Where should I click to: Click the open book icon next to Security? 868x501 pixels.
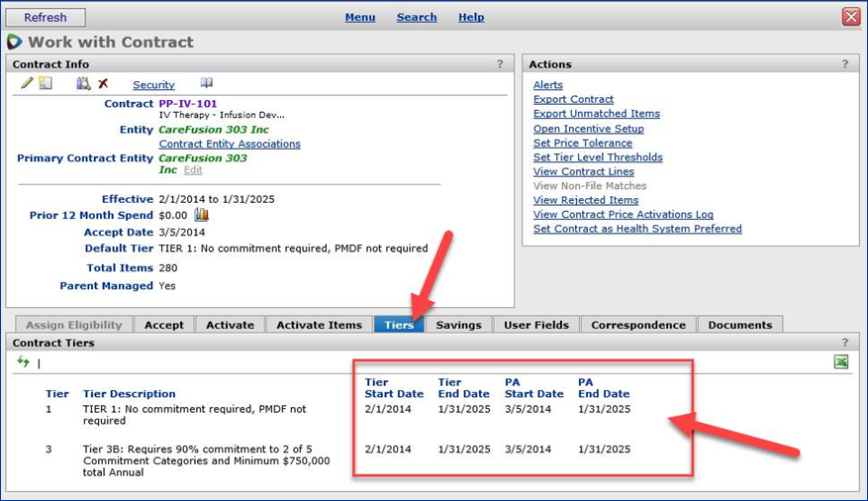pos(206,84)
